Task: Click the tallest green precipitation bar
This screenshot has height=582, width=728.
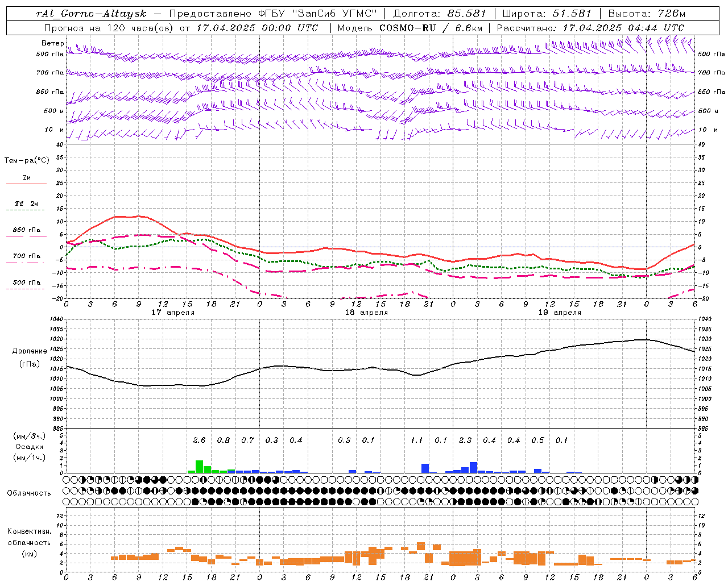Action: 200,467
